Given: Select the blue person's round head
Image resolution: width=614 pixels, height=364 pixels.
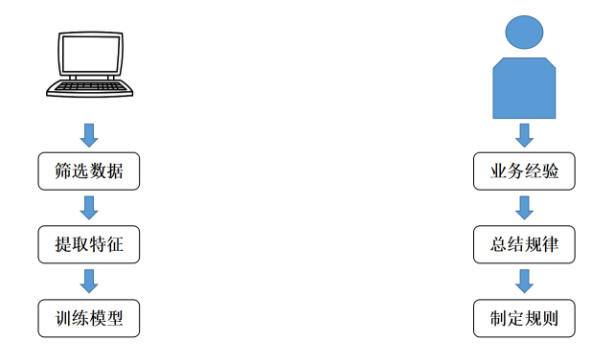Looking at the screenshot, I should coord(524,33).
